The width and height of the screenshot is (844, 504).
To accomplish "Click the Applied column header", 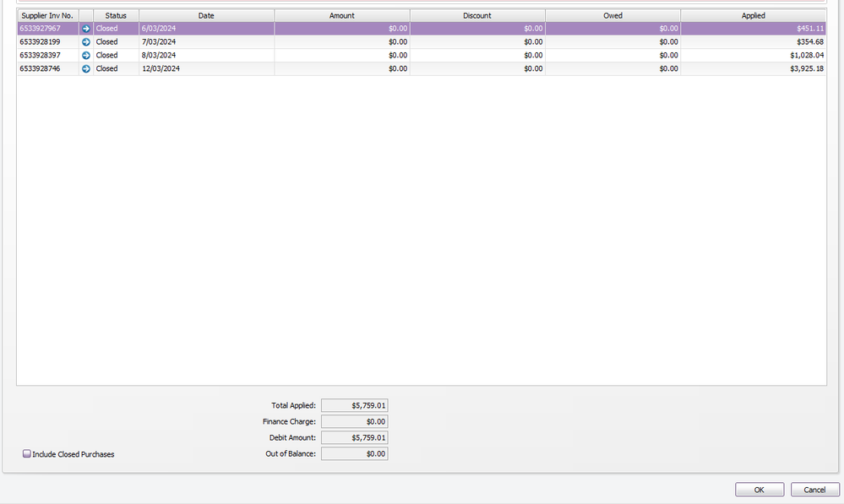I will [x=753, y=15].
